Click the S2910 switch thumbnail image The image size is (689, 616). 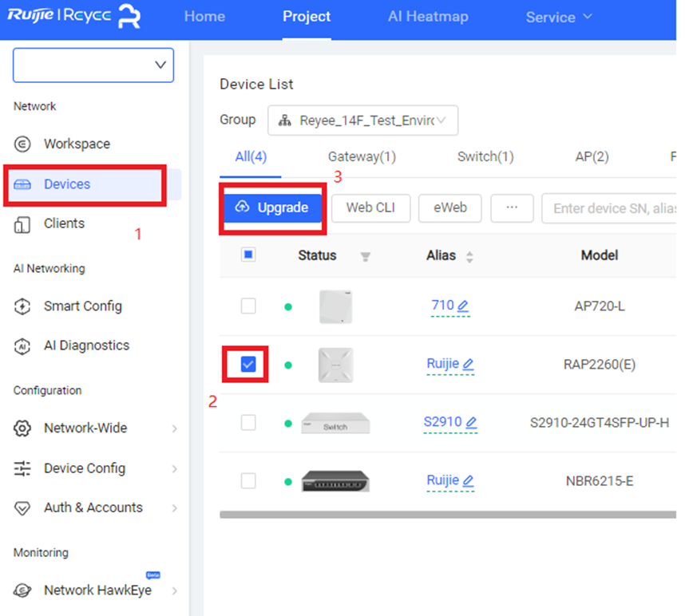pyautogui.click(x=335, y=423)
